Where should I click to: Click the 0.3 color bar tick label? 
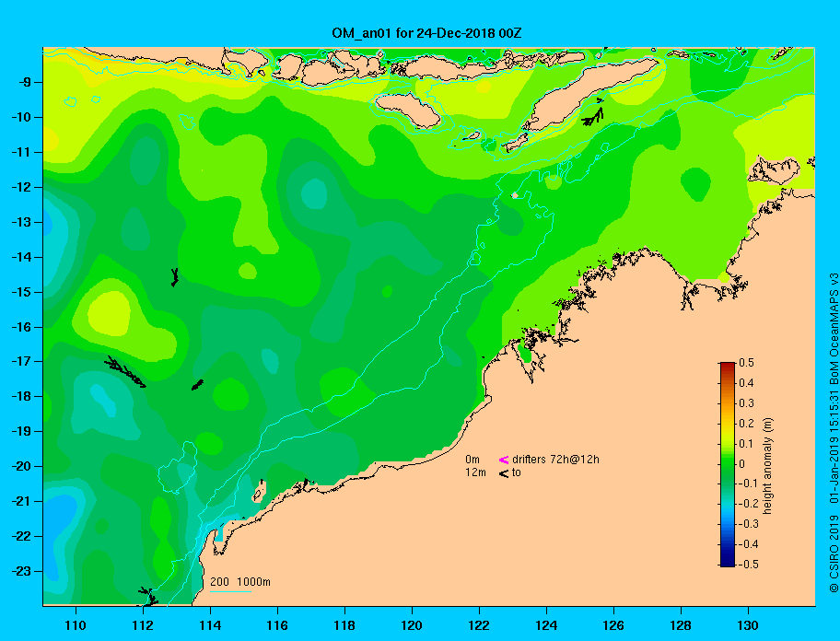(746, 403)
